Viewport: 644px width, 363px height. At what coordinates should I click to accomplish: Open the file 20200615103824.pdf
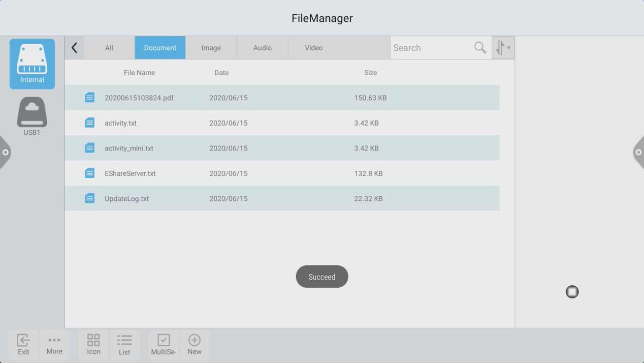pyautogui.click(x=139, y=98)
